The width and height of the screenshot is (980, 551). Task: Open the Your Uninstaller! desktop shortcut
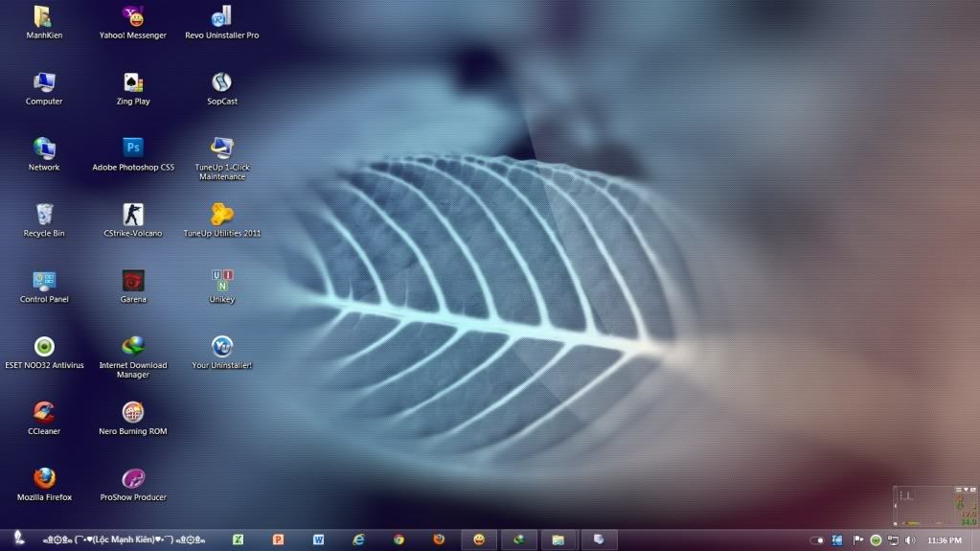click(x=222, y=352)
